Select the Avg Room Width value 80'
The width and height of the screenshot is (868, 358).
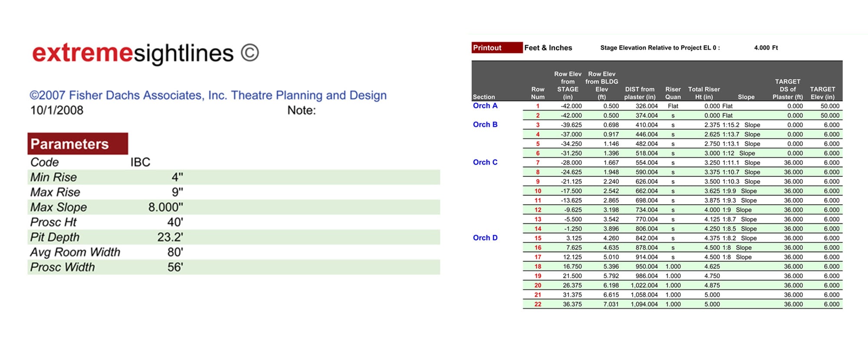click(x=175, y=252)
